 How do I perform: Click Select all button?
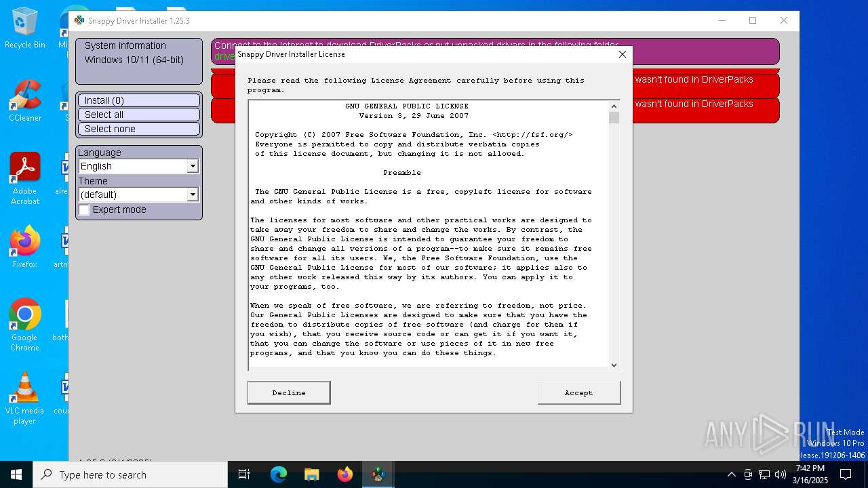139,115
